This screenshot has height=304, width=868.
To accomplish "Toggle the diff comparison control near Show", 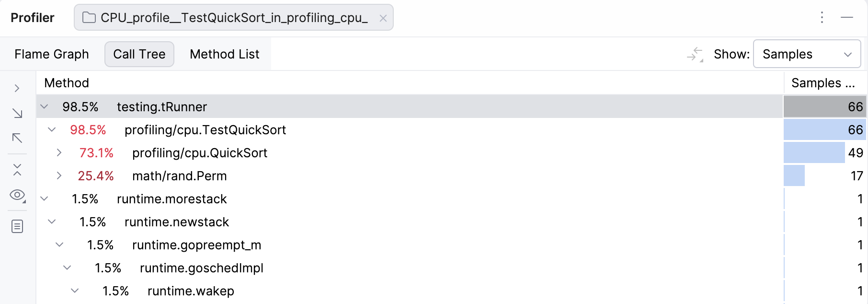I will tap(695, 54).
